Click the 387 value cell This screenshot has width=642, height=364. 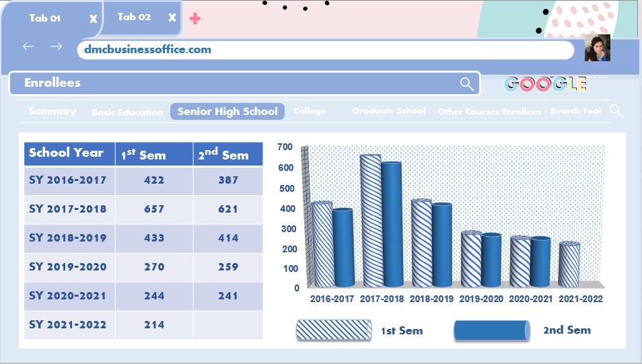pyautogui.click(x=228, y=180)
